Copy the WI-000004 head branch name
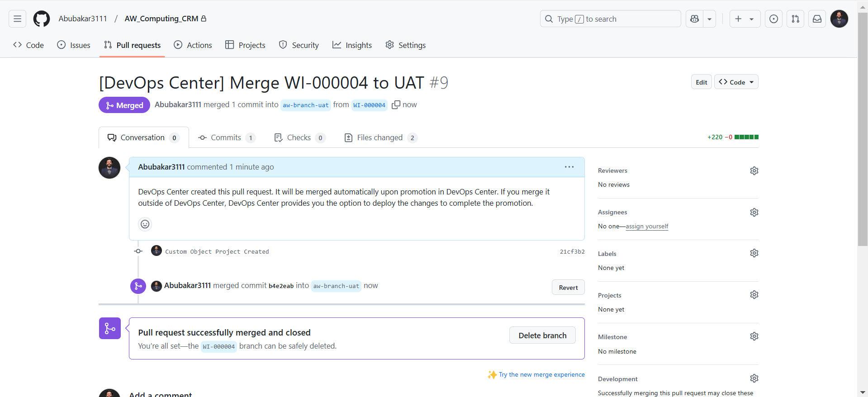 [396, 105]
